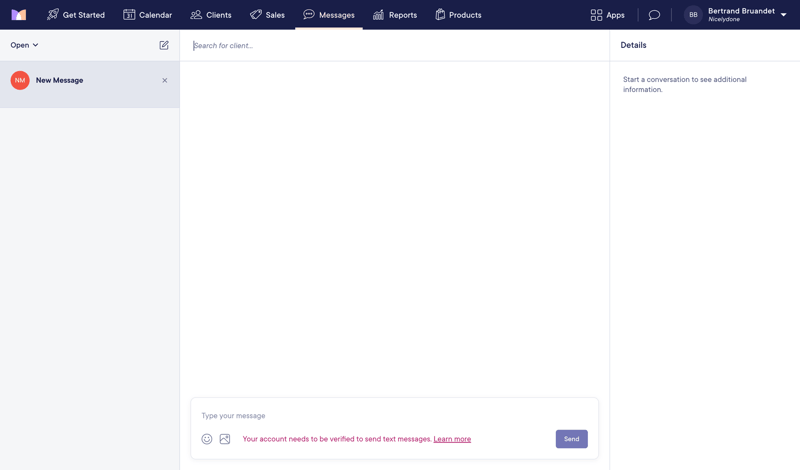Click the NM avatar circle
Image resolution: width=800 pixels, height=470 pixels.
click(x=20, y=80)
